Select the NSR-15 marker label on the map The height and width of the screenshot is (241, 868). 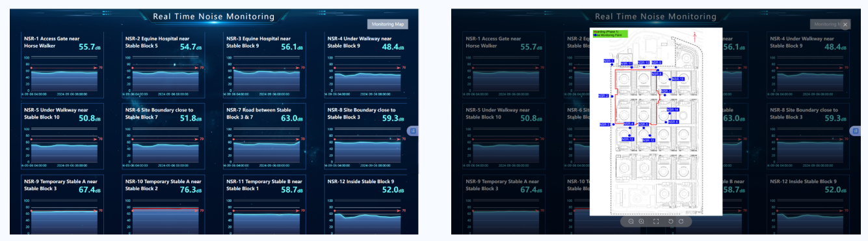tap(677, 79)
